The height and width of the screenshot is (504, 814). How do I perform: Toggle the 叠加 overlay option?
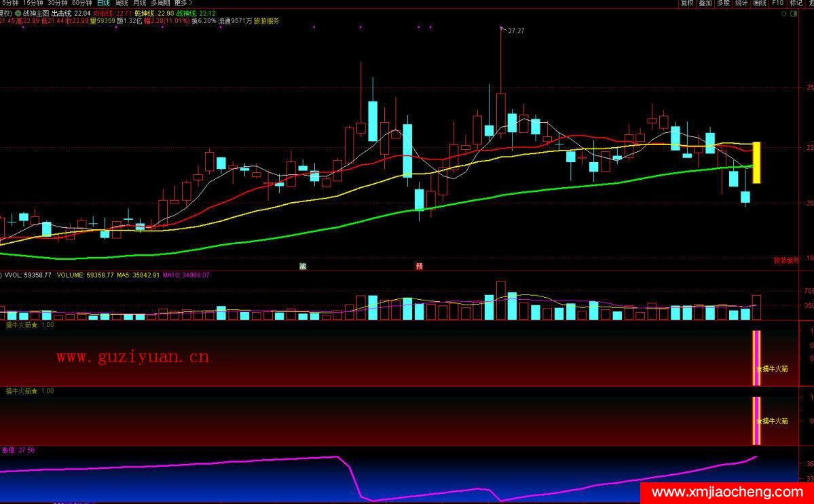[x=705, y=3]
